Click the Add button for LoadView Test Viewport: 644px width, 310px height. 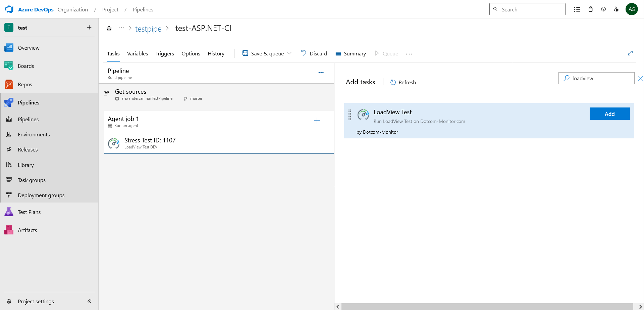coord(609,114)
